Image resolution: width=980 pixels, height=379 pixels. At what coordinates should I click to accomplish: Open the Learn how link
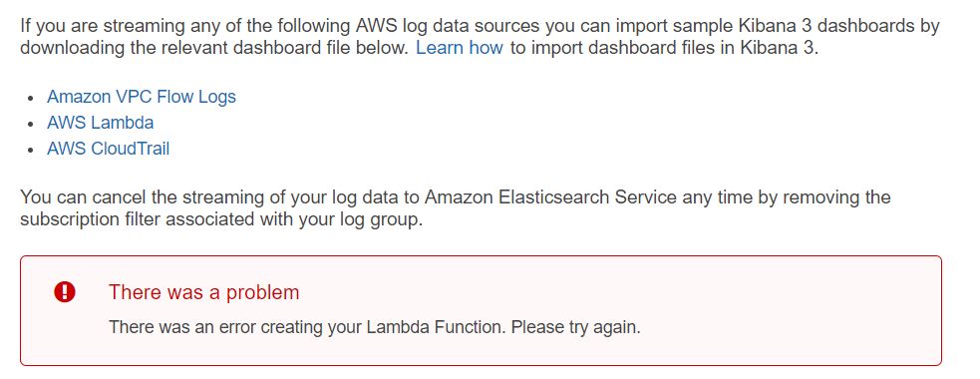click(460, 48)
